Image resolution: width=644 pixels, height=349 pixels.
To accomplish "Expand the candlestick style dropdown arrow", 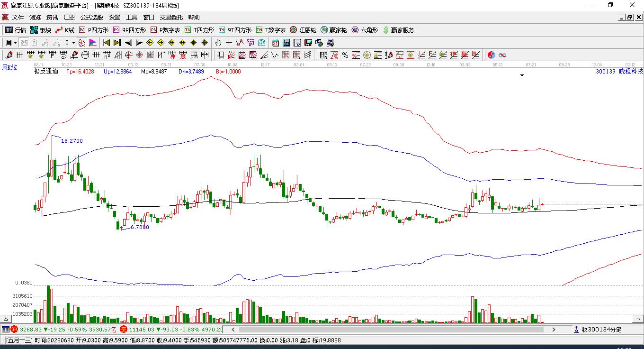I will click(73, 43).
